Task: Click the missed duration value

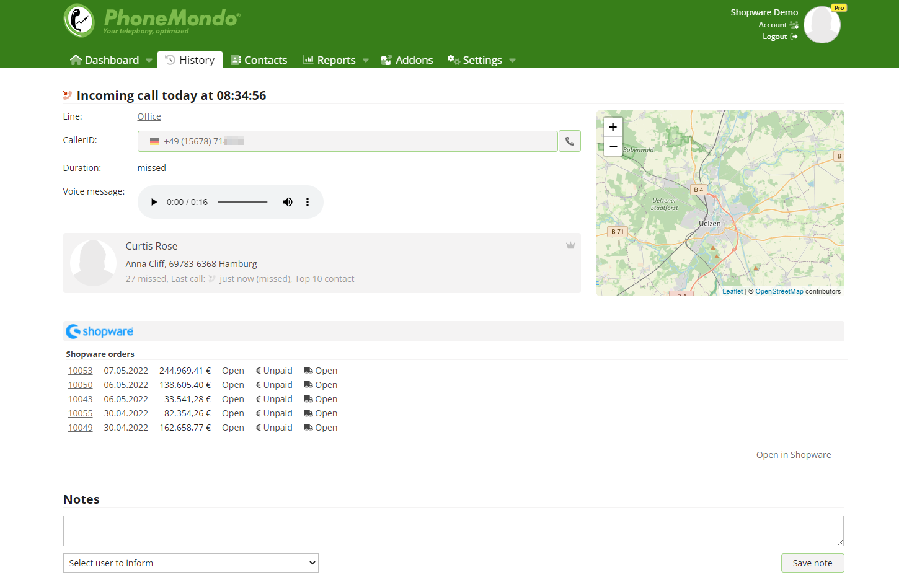Action: point(151,168)
